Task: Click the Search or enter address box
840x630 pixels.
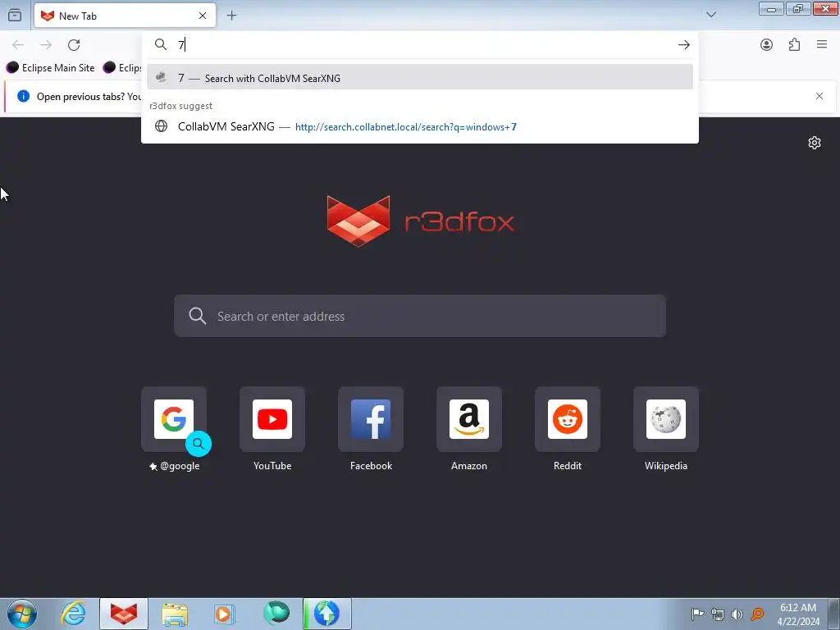Action: (420, 316)
